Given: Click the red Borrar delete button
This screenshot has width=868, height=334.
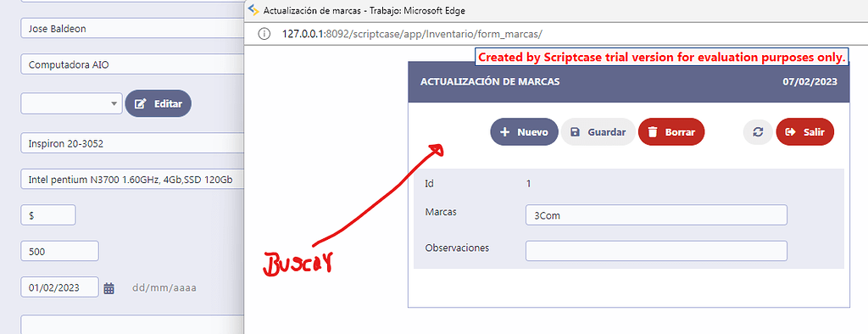Looking at the screenshot, I should pos(671,132).
